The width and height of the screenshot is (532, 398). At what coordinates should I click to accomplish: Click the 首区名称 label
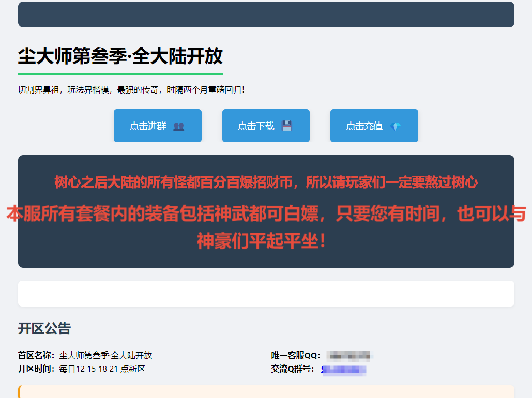click(x=36, y=355)
